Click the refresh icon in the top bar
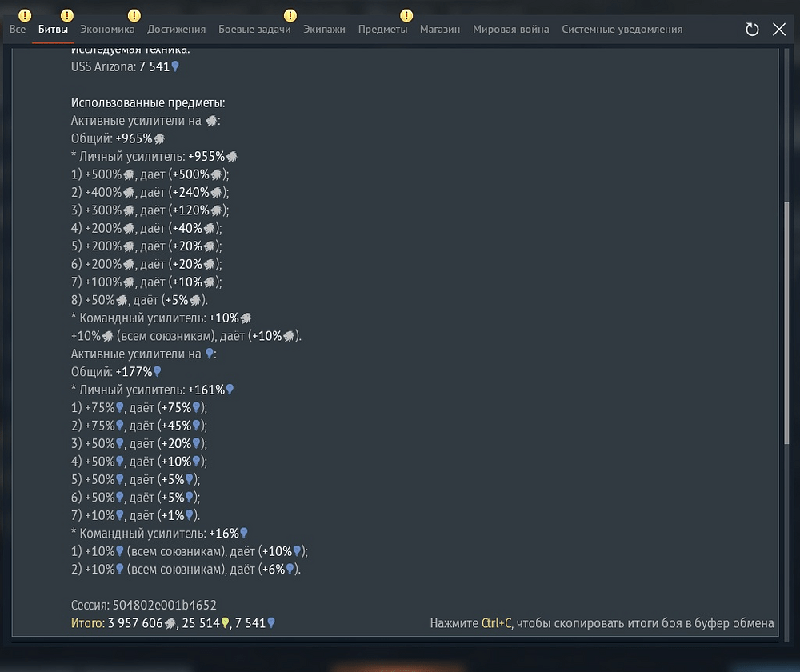This screenshot has width=800, height=672. [752, 30]
